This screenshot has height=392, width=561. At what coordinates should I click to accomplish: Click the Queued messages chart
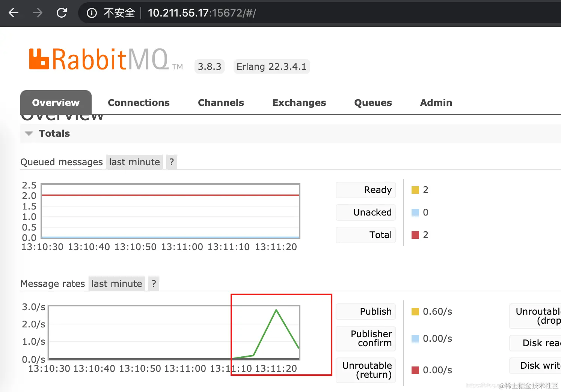tap(170, 211)
